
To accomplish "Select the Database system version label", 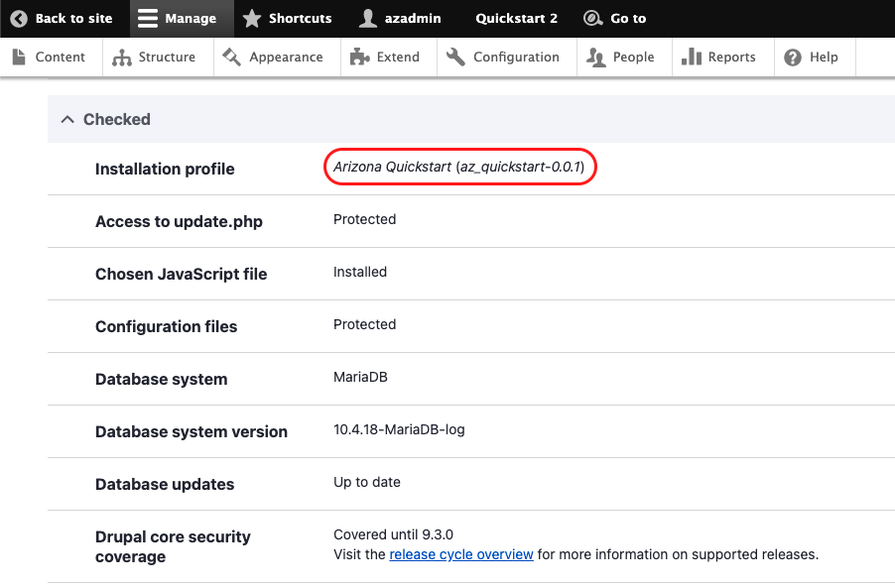I will click(x=192, y=431).
